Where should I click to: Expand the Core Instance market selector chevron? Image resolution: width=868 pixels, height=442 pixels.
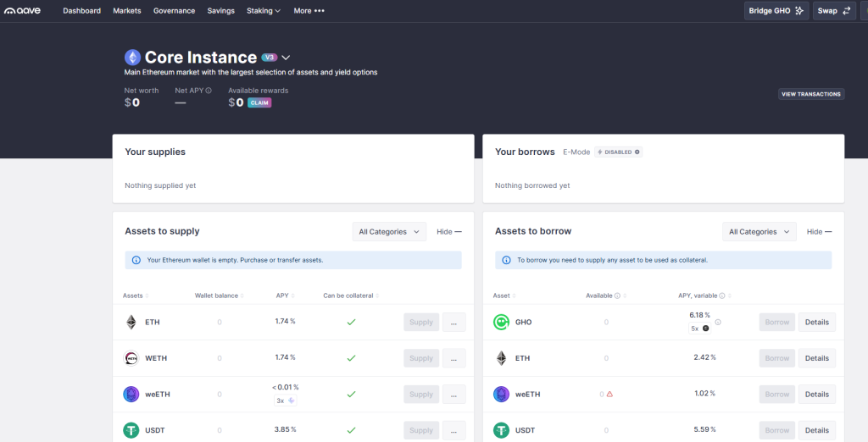287,58
